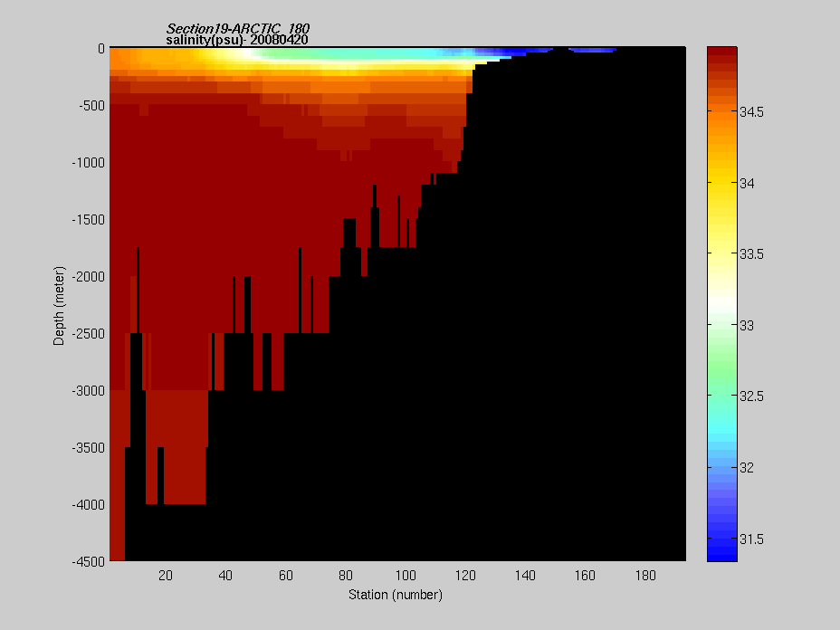The width and height of the screenshot is (840, 630).
Task: Click depth tick label -4500
Action: point(89,562)
